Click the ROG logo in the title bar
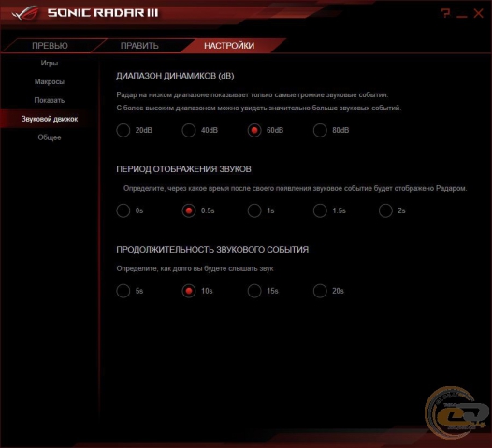The image size is (492, 448). pyautogui.click(x=25, y=13)
